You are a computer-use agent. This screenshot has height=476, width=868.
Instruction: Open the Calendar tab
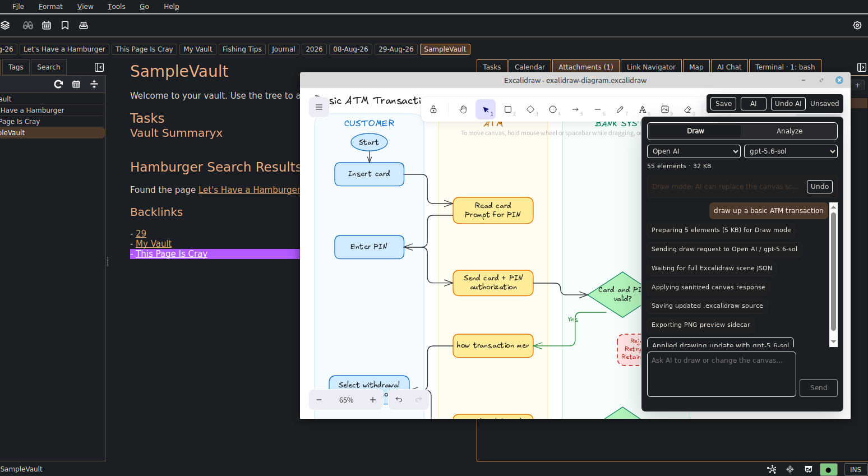coord(530,67)
